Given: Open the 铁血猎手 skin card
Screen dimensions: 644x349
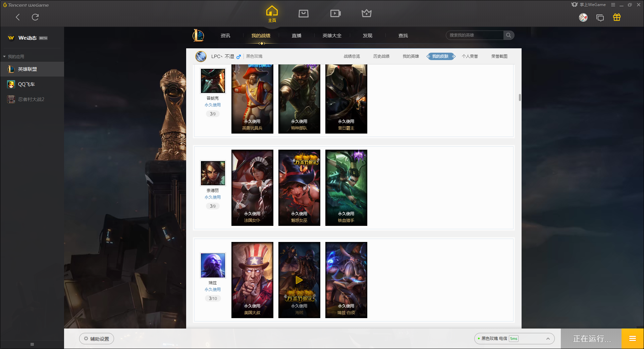Looking at the screenshot, I should pos(346,188).
